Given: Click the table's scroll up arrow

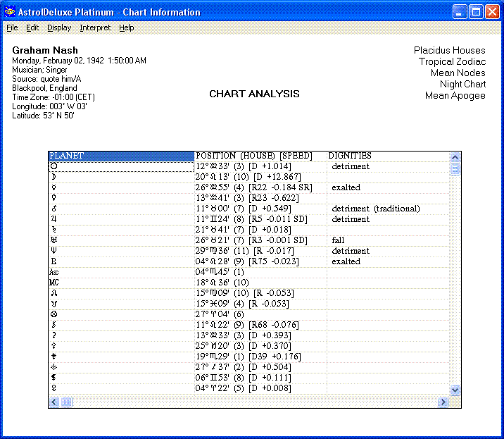Looking at the screenshot, I should [x=455, y=157].
